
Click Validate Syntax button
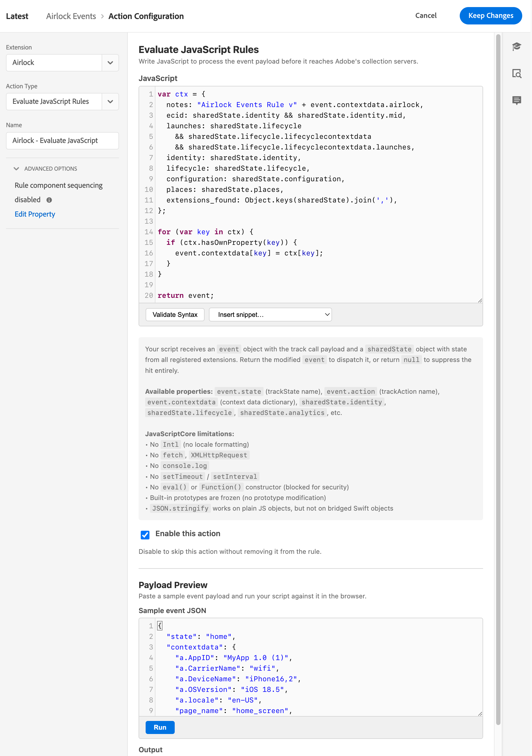[x=175, y=314]
